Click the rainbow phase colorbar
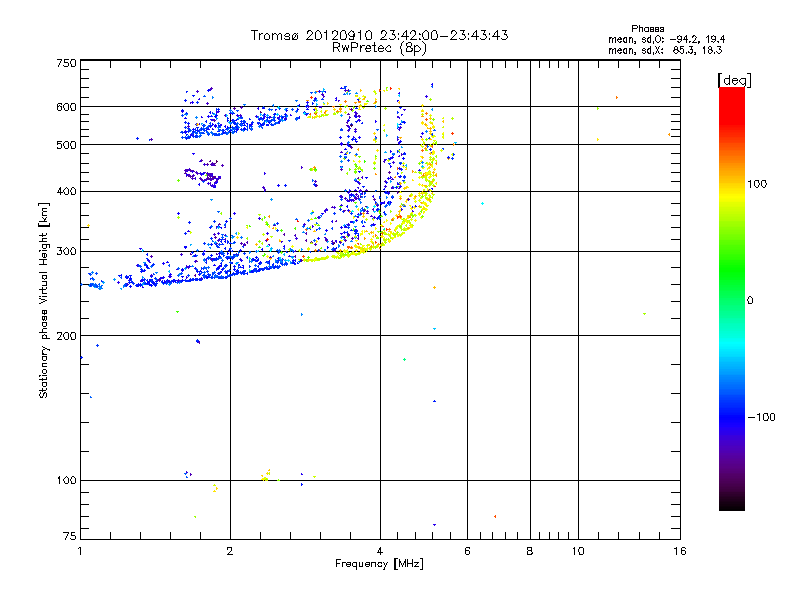The image size is (800, 600). pos(732,299)
